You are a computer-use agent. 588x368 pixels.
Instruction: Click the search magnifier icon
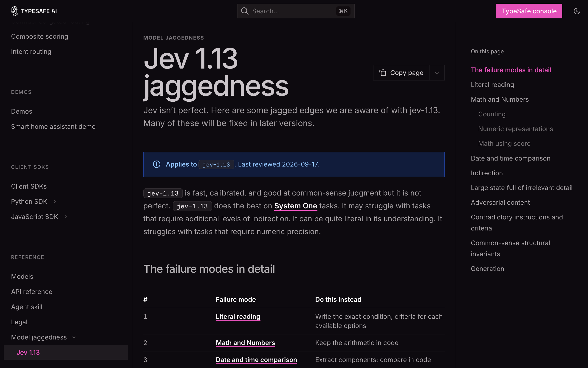245,11
